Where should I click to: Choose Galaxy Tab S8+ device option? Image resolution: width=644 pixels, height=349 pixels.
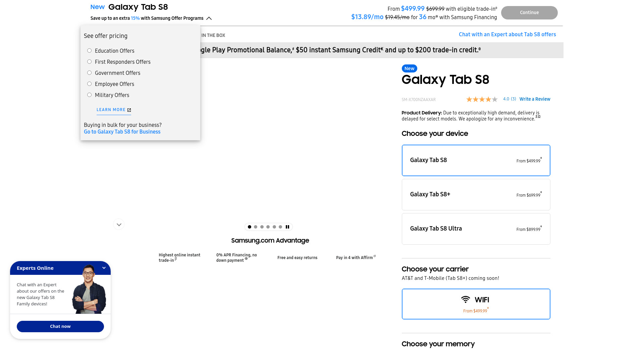(476, 195)
